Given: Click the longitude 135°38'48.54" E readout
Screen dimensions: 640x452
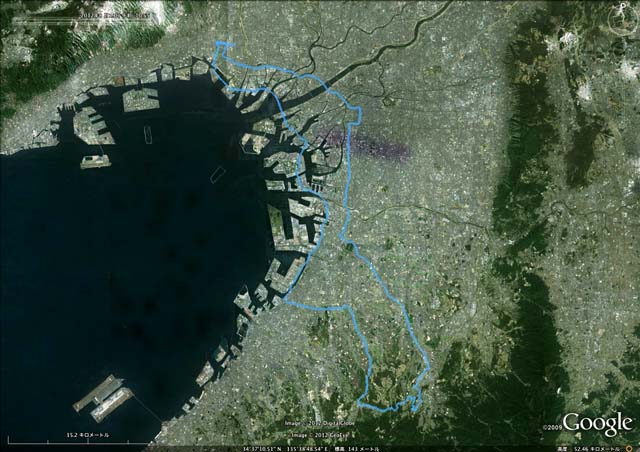Looking at the screenshot, I should coord(307,449).
